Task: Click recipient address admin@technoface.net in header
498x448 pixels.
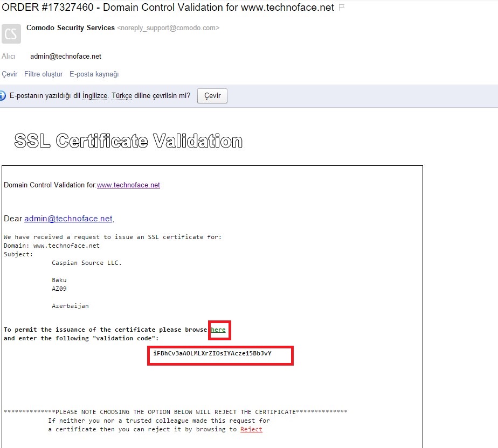Action: pyautogui.click(x=66, y=56)
